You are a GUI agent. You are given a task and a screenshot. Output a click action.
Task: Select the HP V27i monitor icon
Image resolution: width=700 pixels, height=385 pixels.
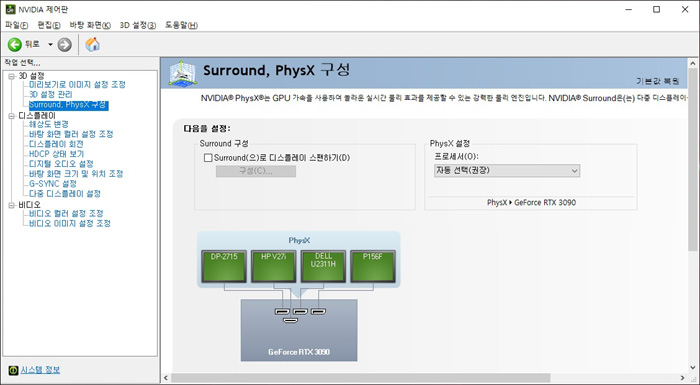point(274,266)
